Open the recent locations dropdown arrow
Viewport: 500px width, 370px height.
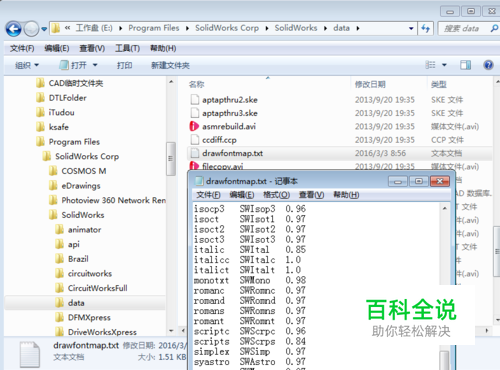point(44,29)
